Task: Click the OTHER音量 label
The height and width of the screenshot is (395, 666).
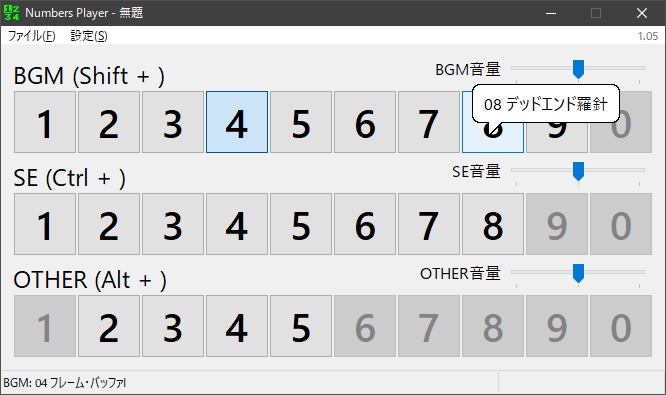Action: pyautogui.click(x=460, y=273)
